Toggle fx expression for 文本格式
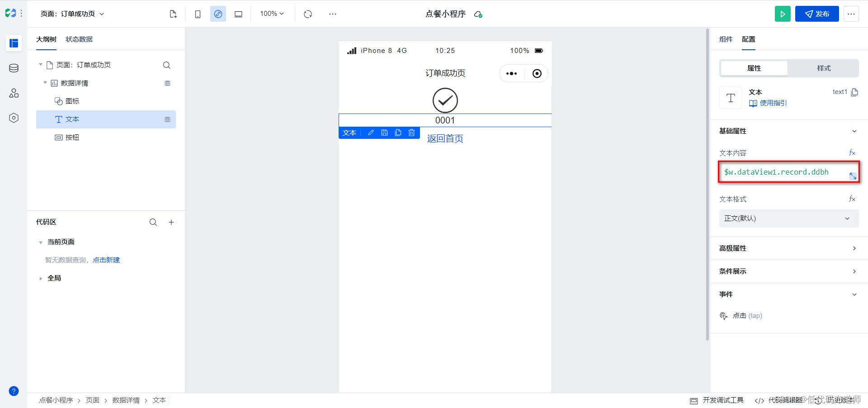Screen dimensions: 868x408 (x=852, y=199)
